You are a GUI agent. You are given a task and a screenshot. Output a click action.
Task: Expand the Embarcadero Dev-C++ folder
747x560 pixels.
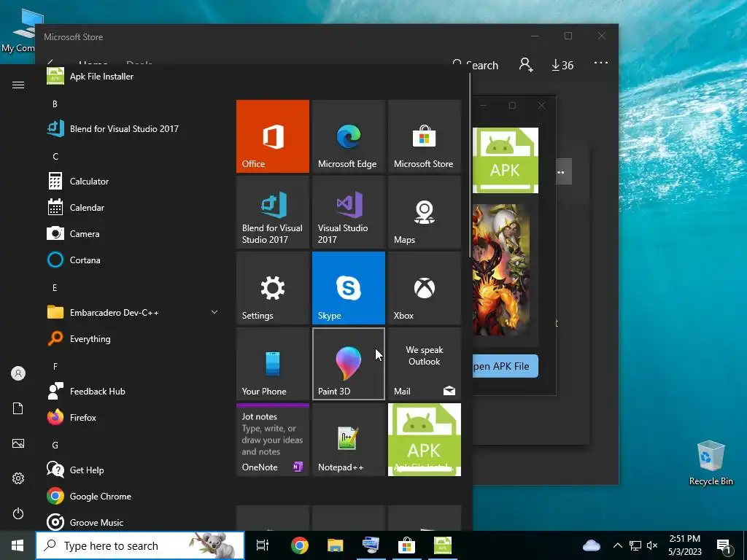135,312
